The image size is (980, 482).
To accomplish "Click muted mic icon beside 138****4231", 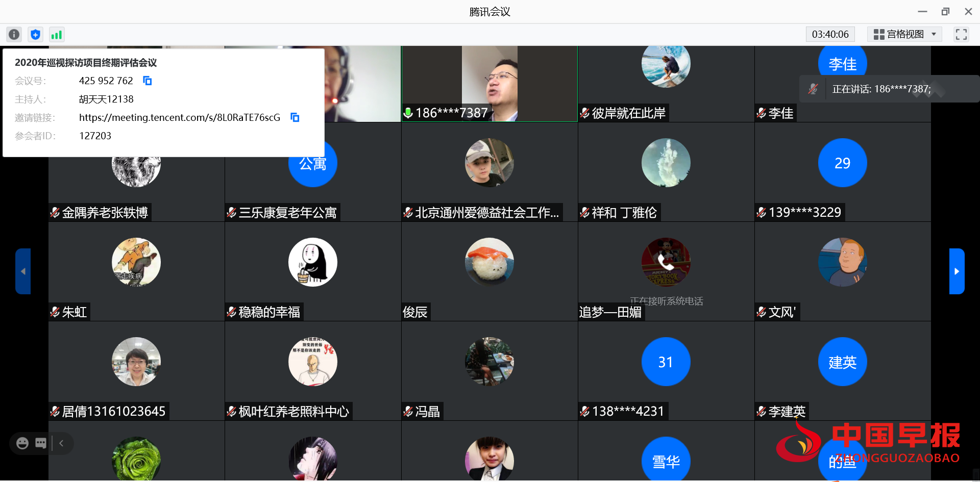I will tap(585, 412).
